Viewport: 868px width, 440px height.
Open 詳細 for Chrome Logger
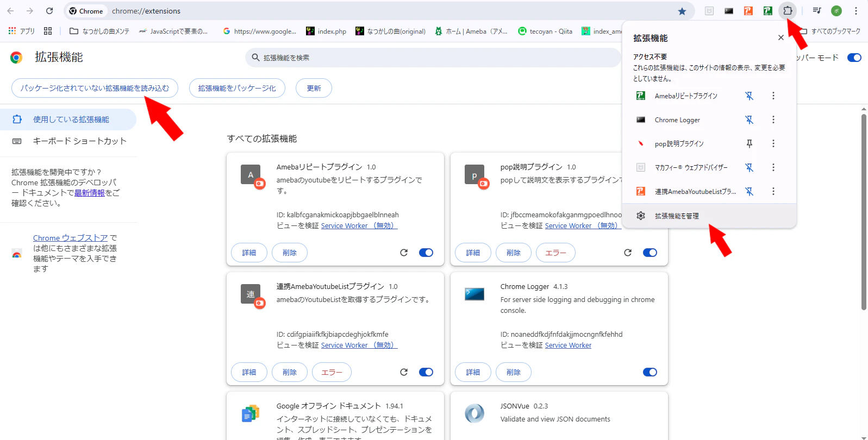(x=473, y=372)
